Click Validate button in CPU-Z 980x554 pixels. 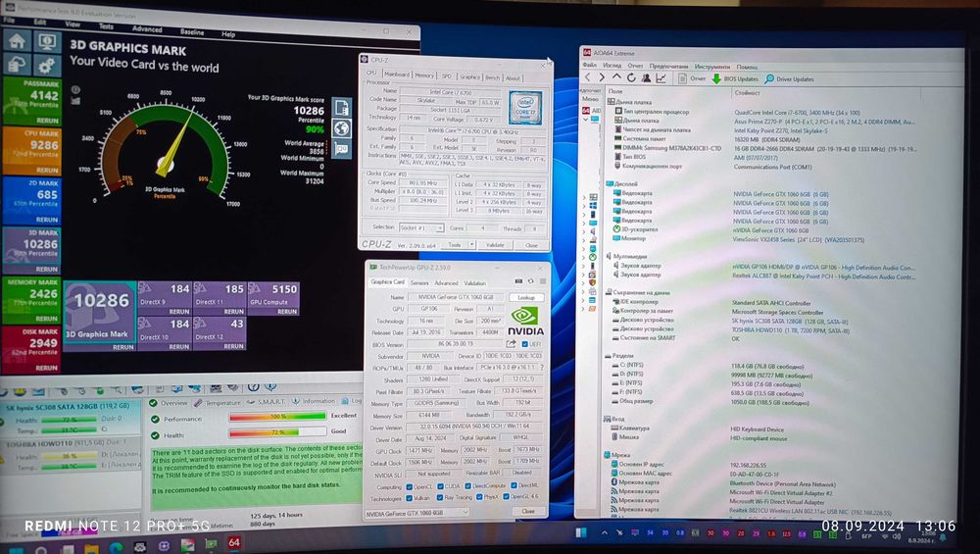coord(495,245)
